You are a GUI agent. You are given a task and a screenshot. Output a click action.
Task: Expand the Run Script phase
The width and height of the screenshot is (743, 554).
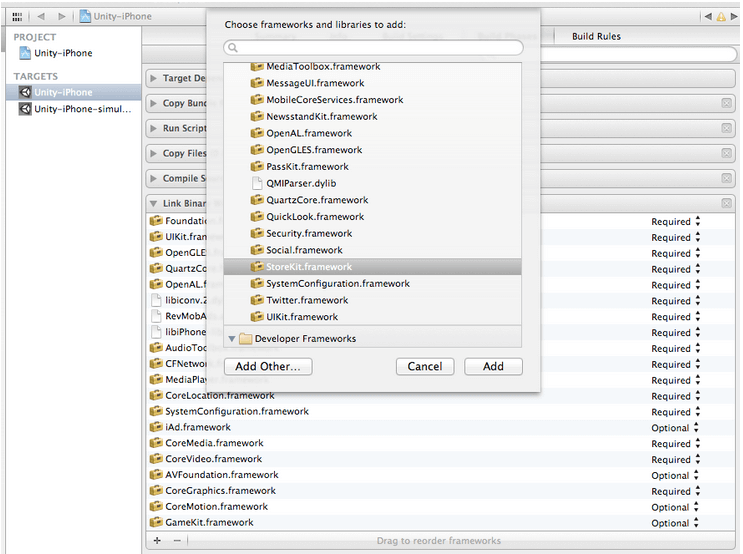pos(153,128)
